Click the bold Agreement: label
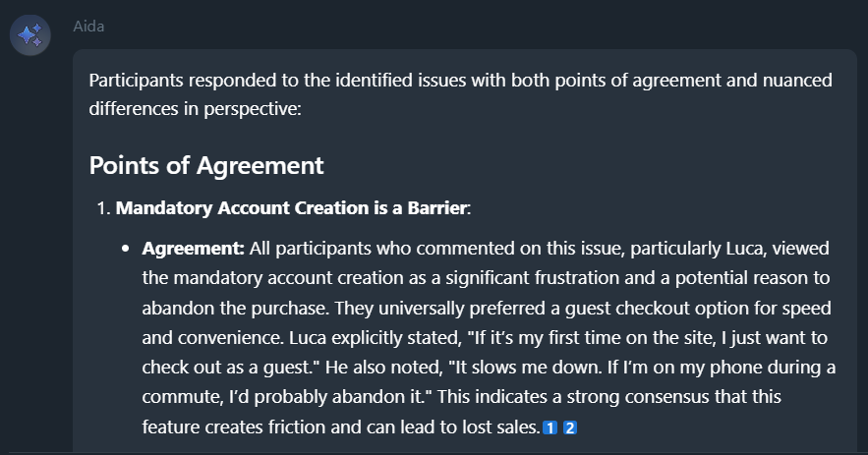This screenshot has width=868, height=455. tap(193, 249)
